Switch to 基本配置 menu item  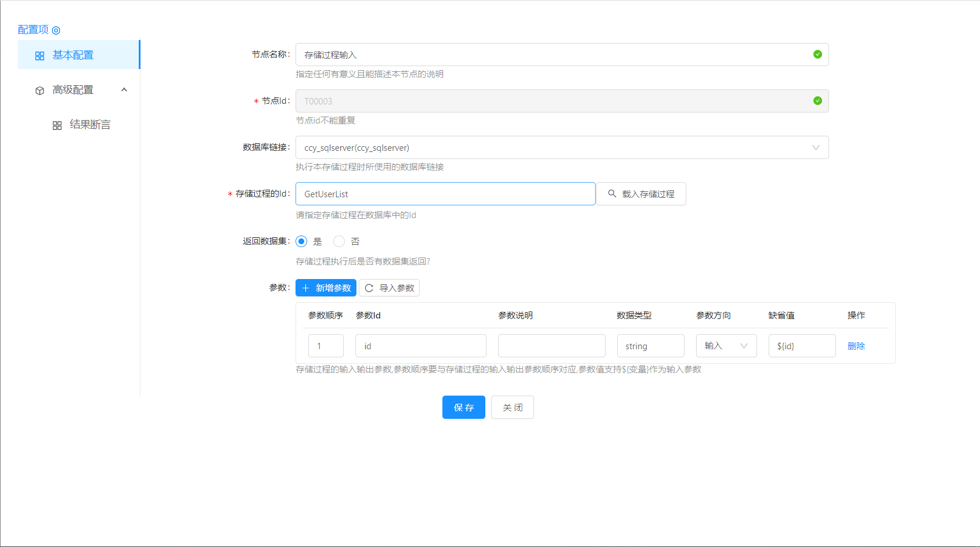coord(73,55)
